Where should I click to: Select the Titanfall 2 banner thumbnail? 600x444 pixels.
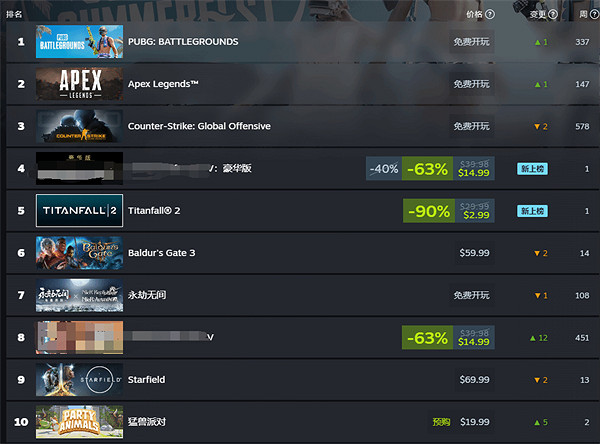point(80,211)
